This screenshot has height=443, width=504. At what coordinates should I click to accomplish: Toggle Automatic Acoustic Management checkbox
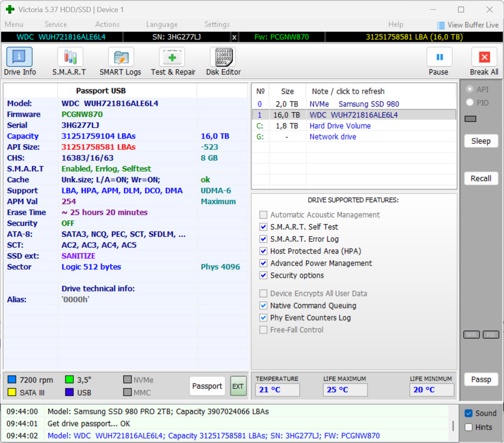[263, 215]
